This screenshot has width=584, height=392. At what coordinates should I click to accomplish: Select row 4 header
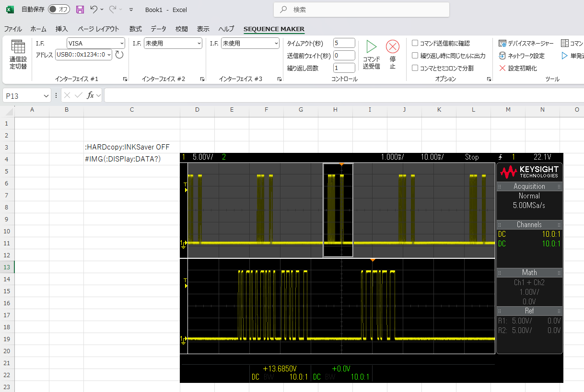pos(7,159)
